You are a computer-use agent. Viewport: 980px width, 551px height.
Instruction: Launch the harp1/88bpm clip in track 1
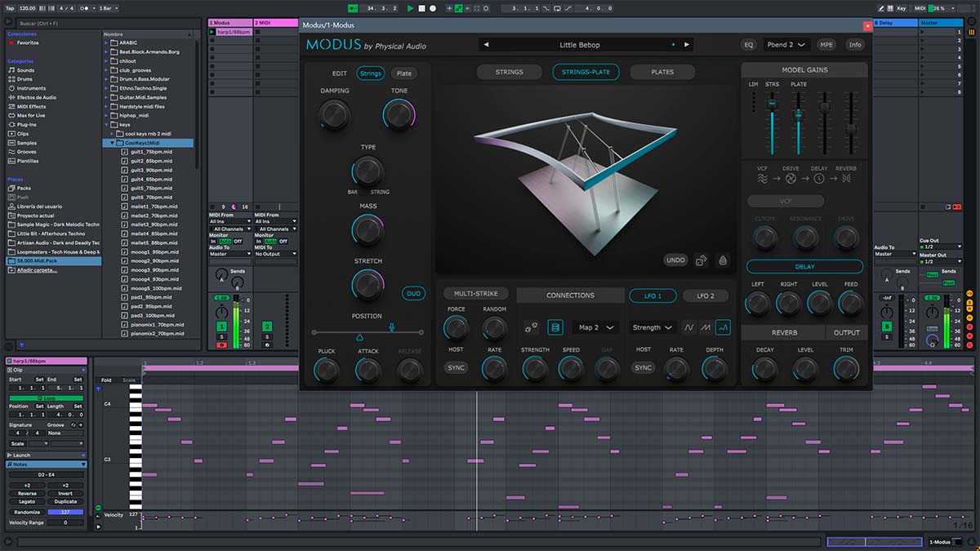coord(212,33)
